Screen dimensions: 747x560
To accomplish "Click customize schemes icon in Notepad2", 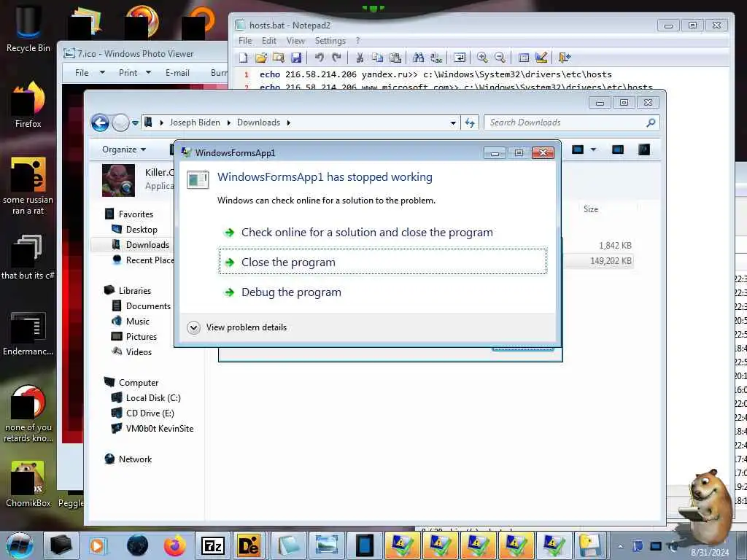I will [541, 58].
